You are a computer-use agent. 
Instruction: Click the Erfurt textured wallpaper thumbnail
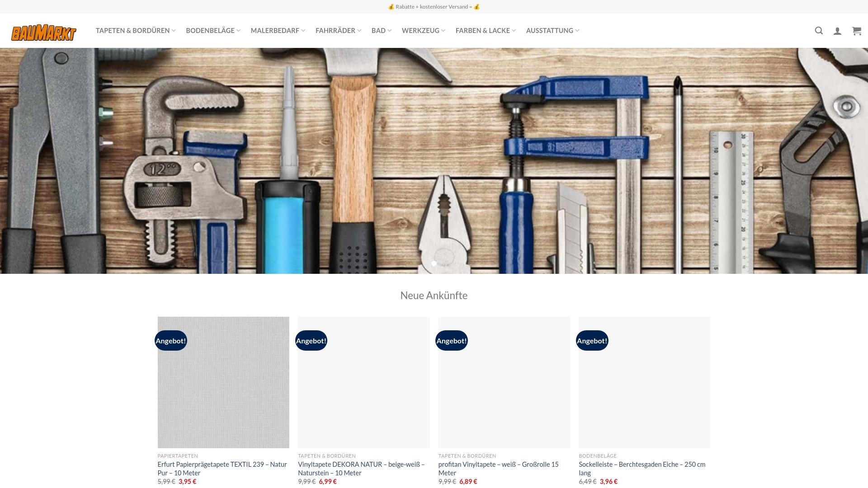[x=223, y=389]
